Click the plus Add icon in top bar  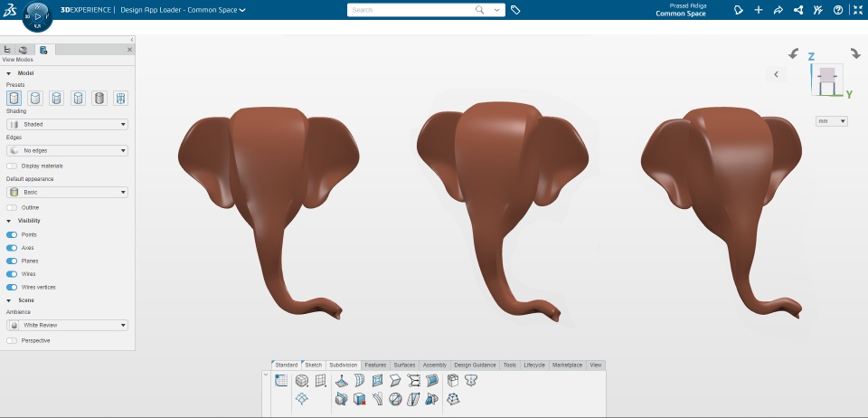click(759, 10)
